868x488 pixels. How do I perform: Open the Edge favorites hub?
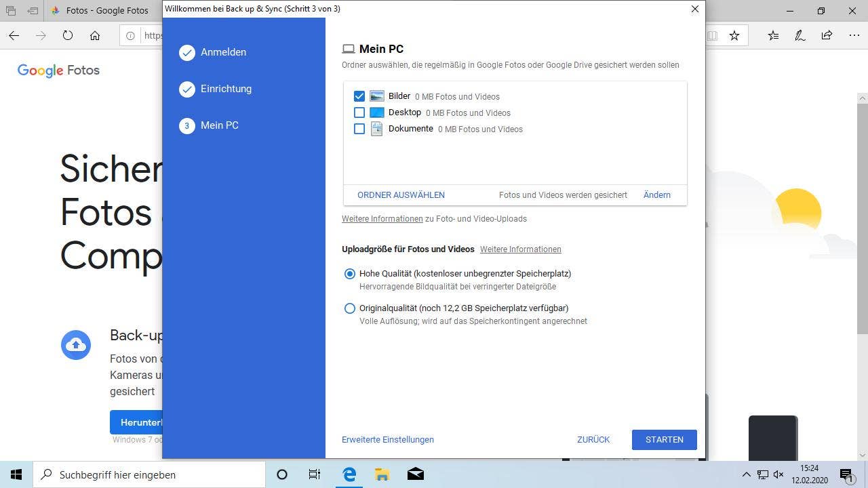click(x=773, y=35)
